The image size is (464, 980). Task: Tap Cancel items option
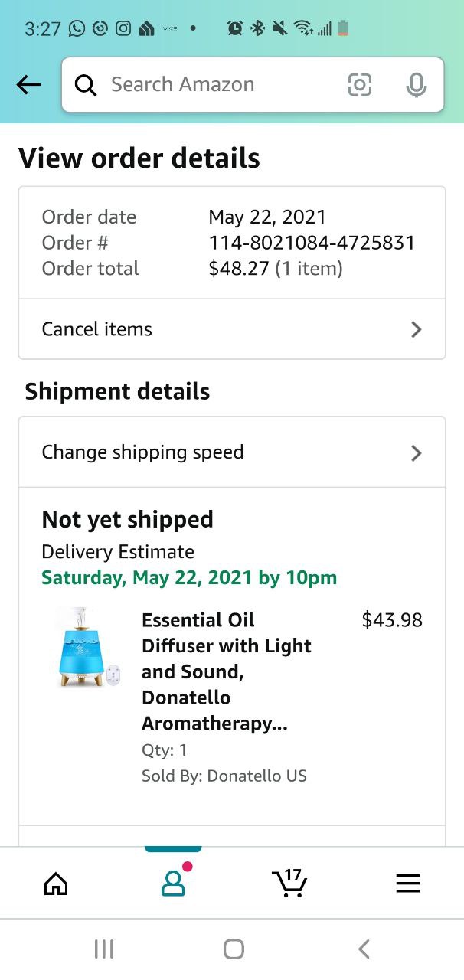[97, 329]
